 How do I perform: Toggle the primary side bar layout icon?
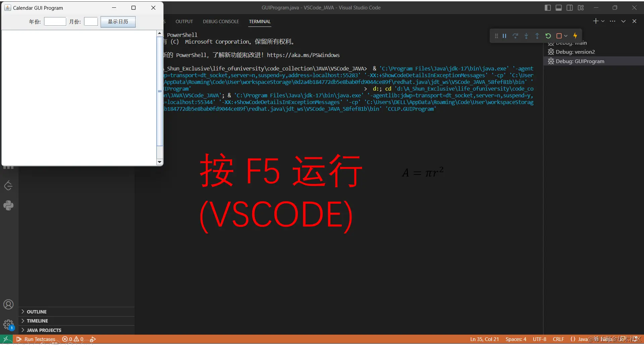[548, 8]
